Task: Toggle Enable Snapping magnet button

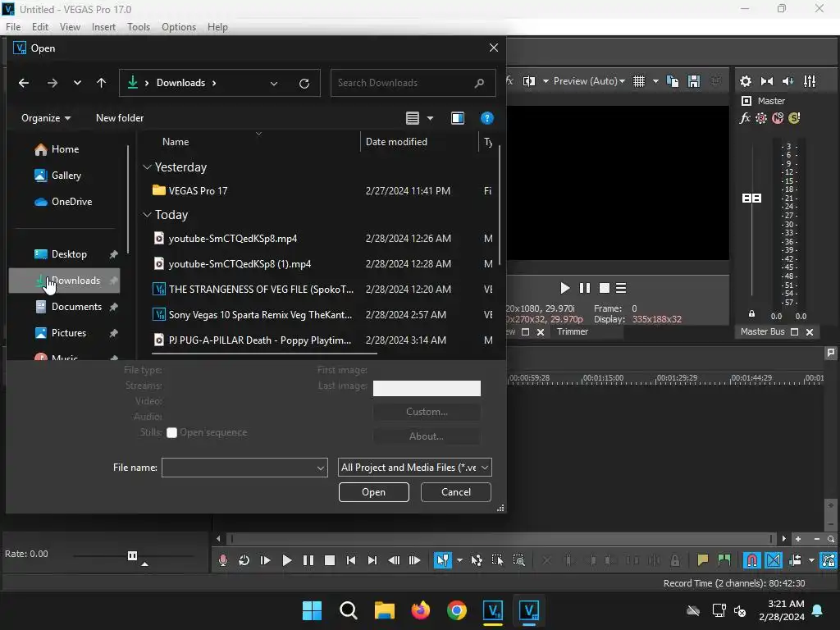Action: click(x=752, y=560)
